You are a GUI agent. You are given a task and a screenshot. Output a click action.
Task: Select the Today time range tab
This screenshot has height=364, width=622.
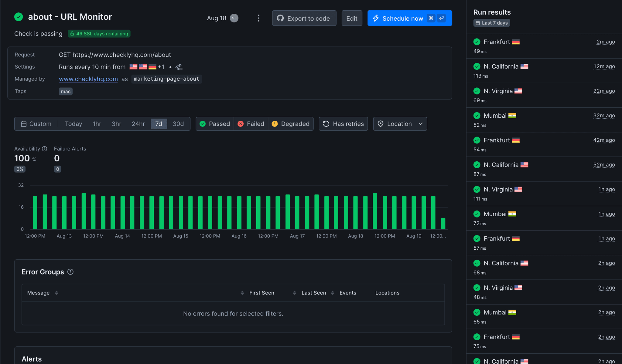pyautogui.click(x=73, y=124)
